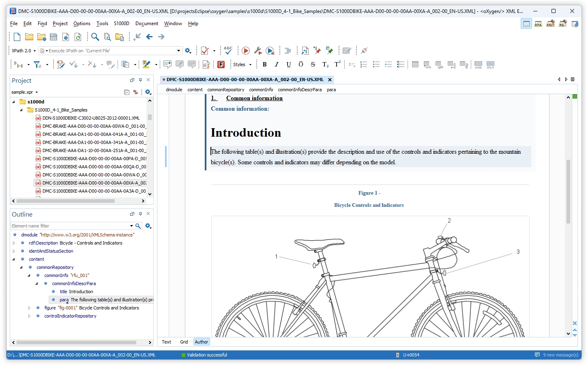Image resolution: width=588 pixels, height=365 pixels.
Task: Select the Save icon in the toolbar
Action: click(53, 36)
